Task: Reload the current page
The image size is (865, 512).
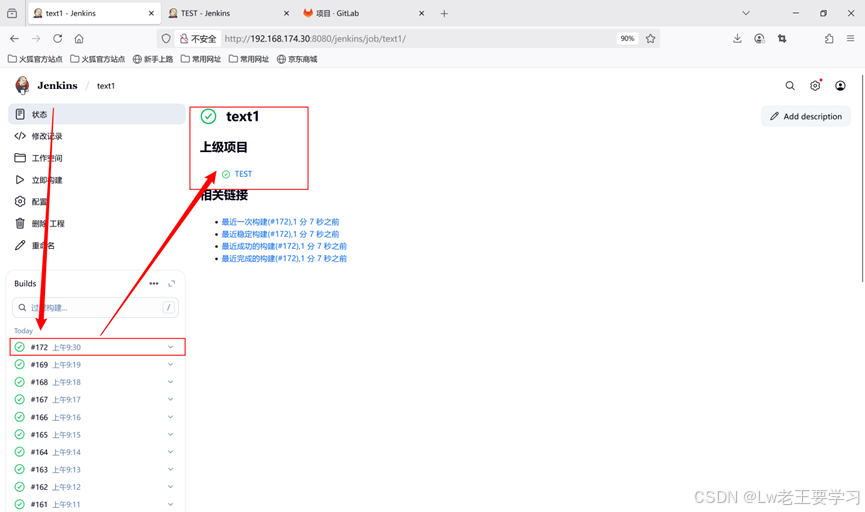Action: [x=57, y=39]
